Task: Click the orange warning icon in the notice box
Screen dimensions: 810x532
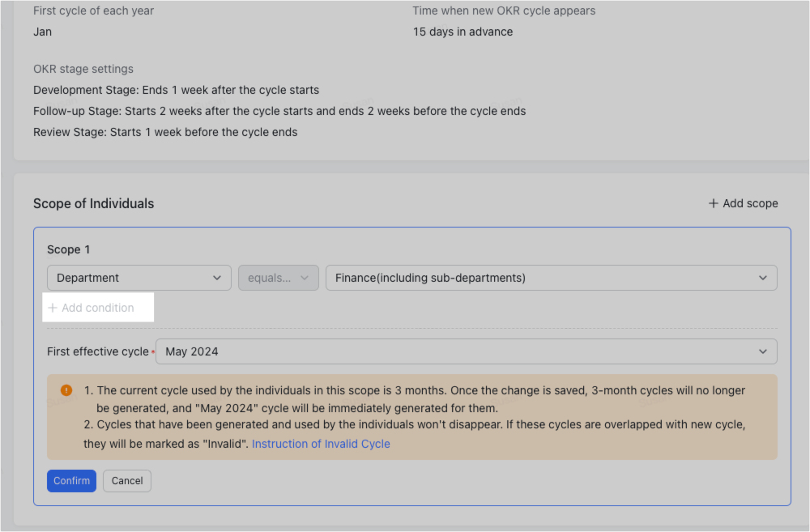Action: (66, 389)
